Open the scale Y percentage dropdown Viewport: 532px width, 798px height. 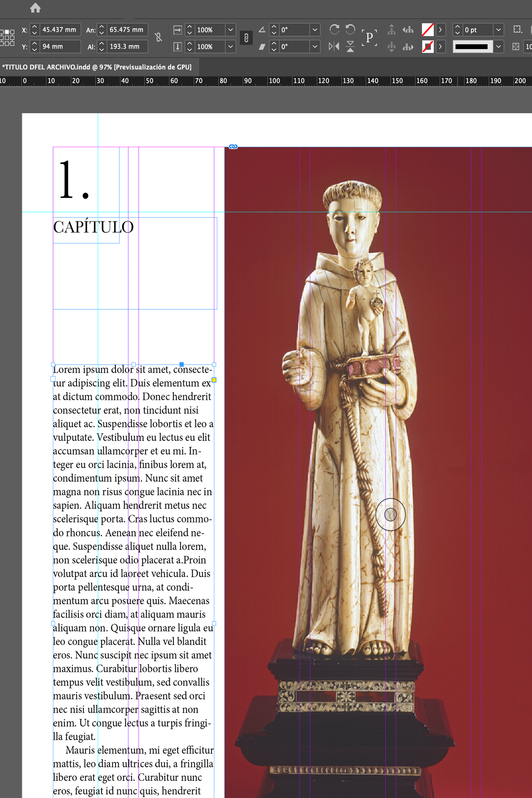(230, 47)
